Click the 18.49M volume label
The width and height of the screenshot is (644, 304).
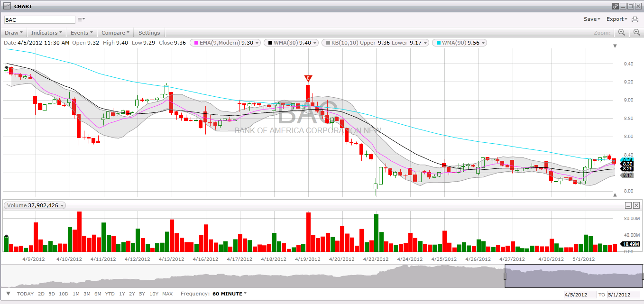[x=630, y=244]
